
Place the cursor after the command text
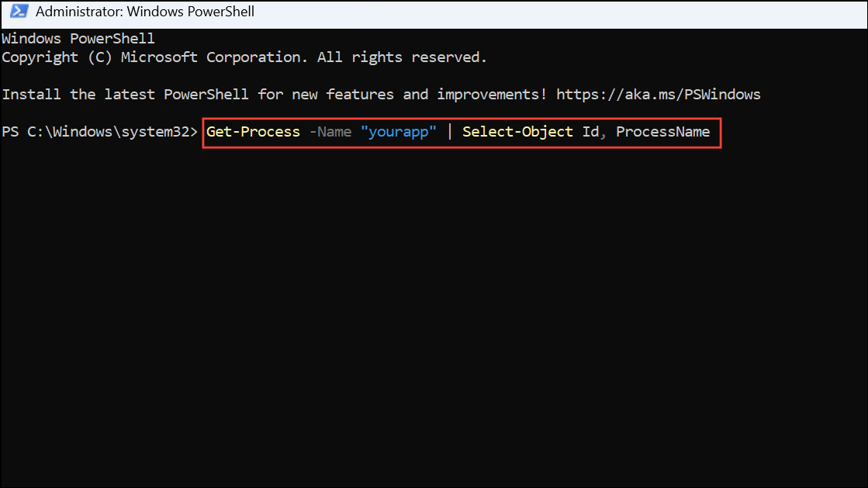tap(714, 131)
